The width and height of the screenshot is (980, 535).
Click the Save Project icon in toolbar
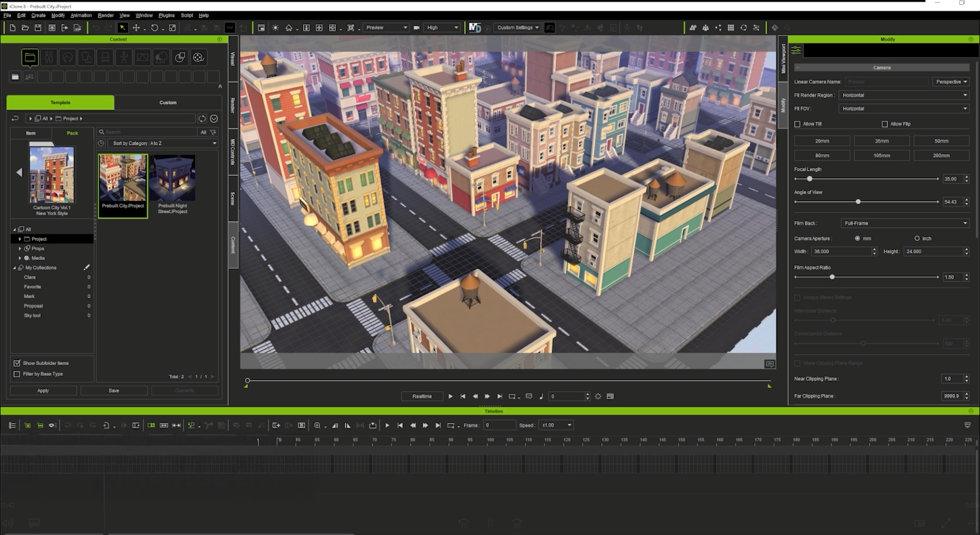pos(38,28)
